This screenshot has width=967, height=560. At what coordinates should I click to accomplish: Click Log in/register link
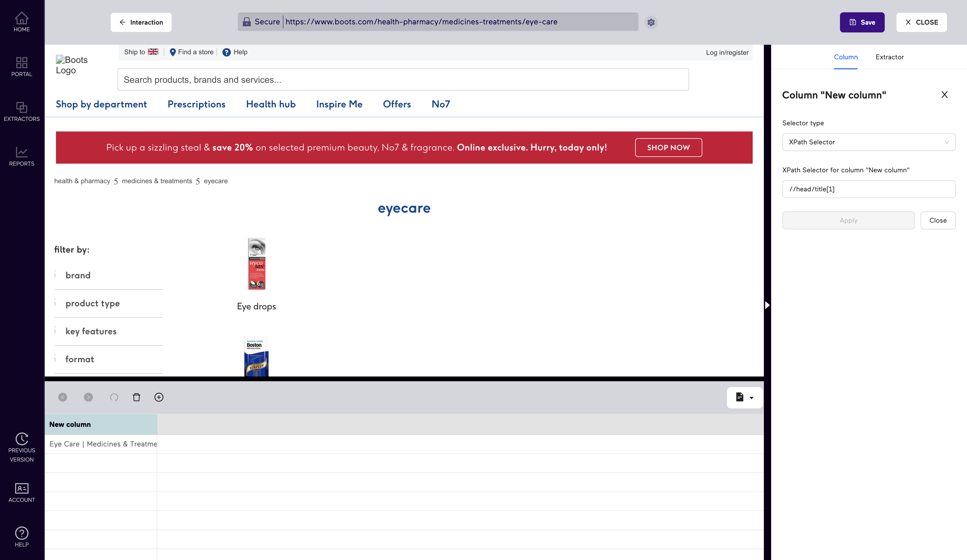tap(727, 53)
